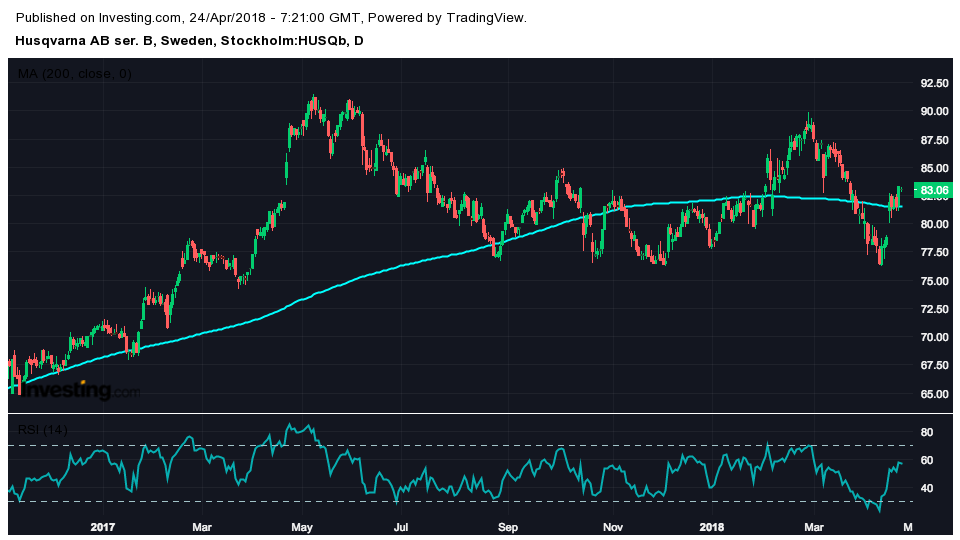The image size is (960, 540).
Task: Click the 65.00 price axis label
Action: point(934,394)
